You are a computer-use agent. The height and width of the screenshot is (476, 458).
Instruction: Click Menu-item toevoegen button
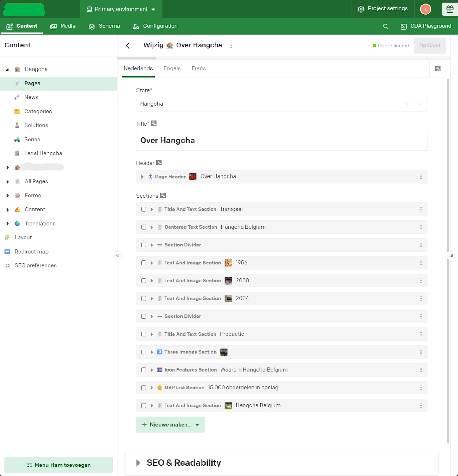pyautogui.click(x=59, y=465)
